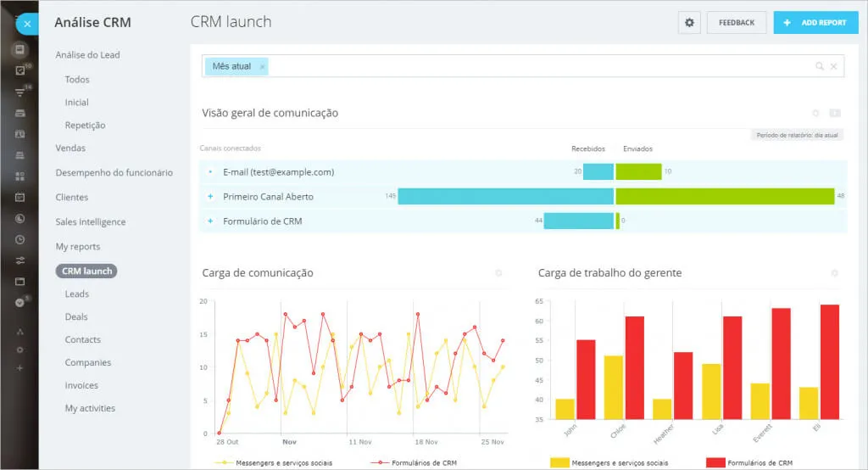Select Desempenho do funcionário menu item

[114, 172]
